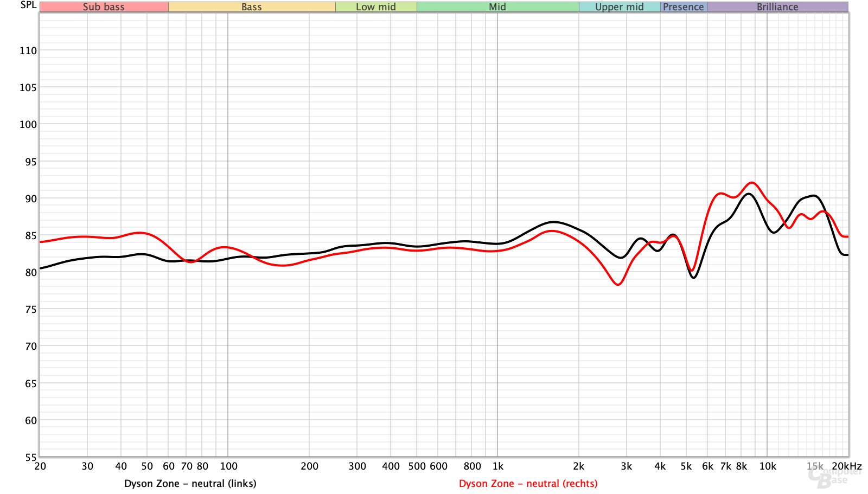868x494 pixels.
Task: Click the 80 dB axis value
Action: pos(31,272)
